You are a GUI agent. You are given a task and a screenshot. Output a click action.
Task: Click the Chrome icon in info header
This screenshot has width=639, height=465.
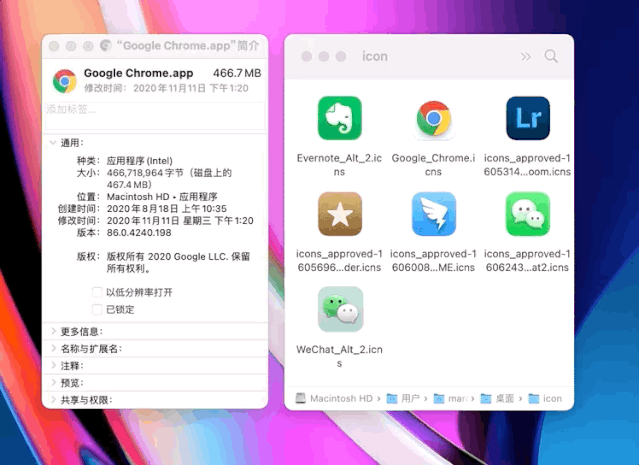pyautogui.click(x=64, y=81)
